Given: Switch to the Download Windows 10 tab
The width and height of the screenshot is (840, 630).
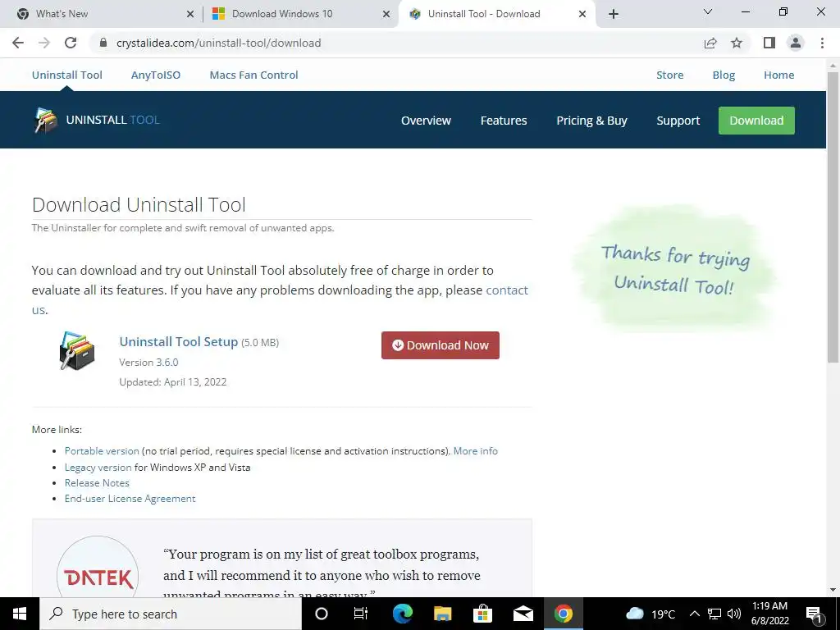Looking at the screenshot, I should (300, 14).
